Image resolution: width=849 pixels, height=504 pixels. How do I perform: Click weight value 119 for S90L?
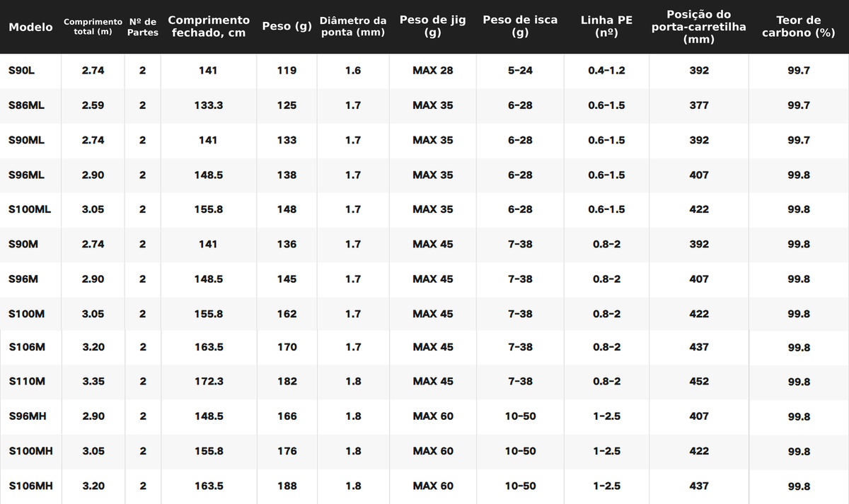287,71
